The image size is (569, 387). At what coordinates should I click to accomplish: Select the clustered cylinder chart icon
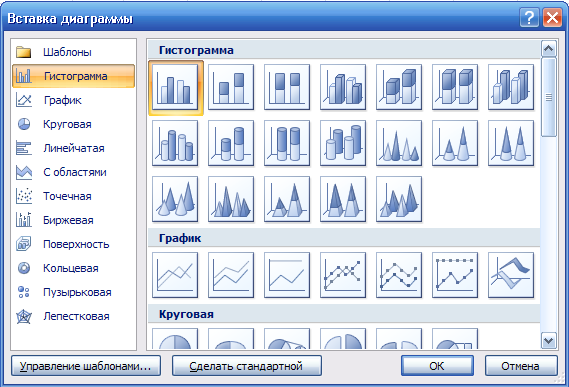pyautogui.click(x=175, y=143)
